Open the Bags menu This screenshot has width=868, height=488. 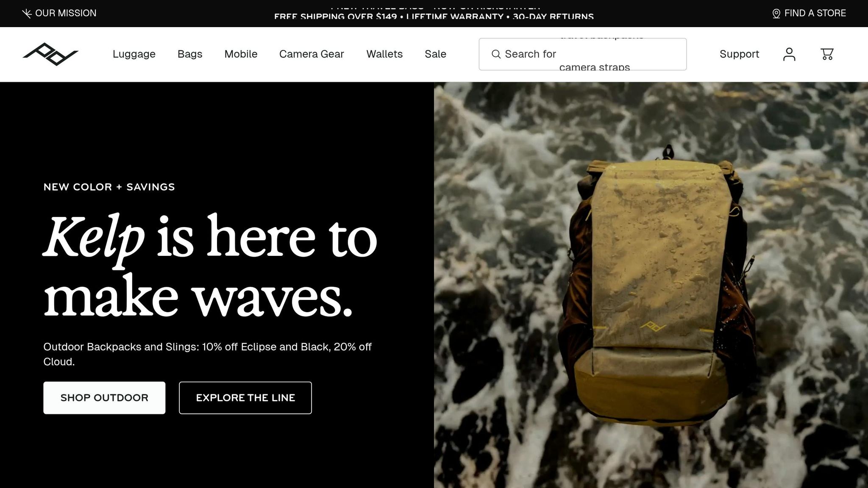pos(190,54)
